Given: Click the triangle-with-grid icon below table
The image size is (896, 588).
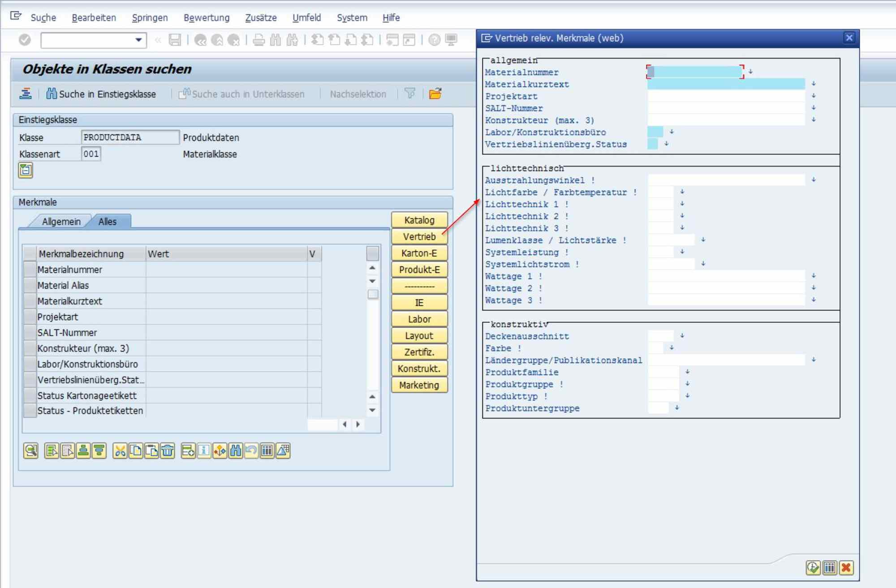Looking at the screenshot, I should click(283, 451).
